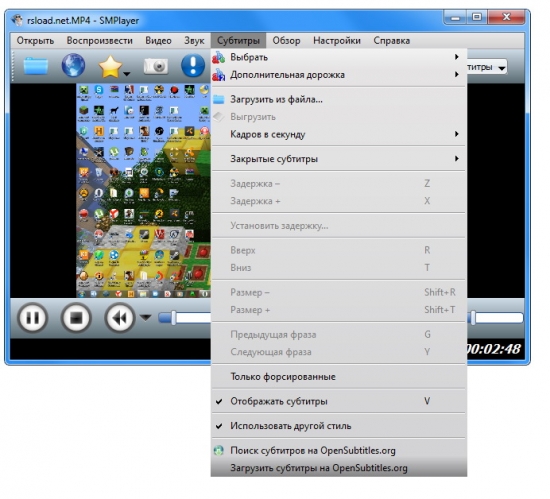Click the 00:02:48 time display
The height and width of the screenshot is (499, 550).
(493, 349)
